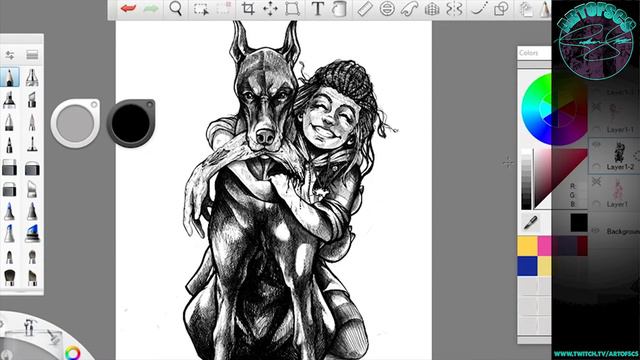
Task: Click the current black color box
Action: tap(579, 222)
